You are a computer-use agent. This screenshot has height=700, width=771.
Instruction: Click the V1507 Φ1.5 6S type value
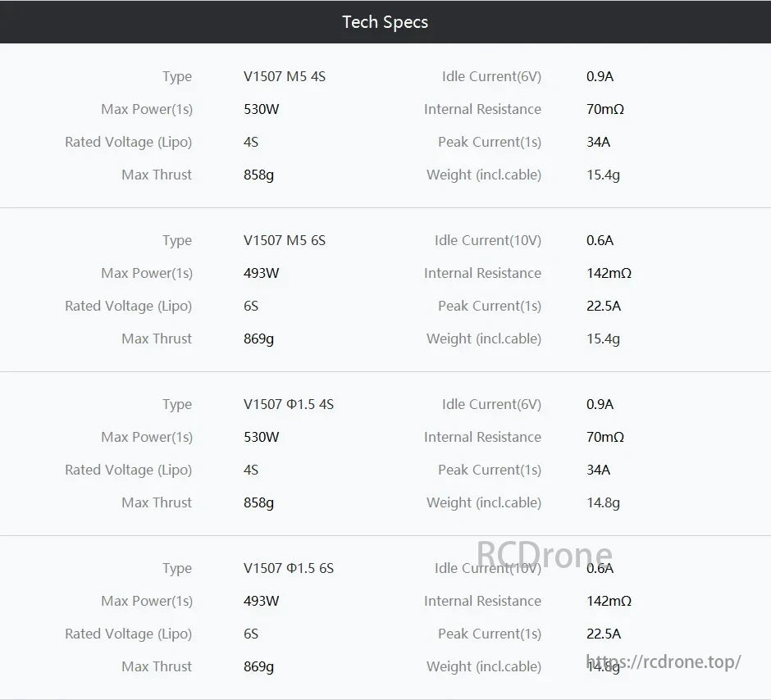point(289,568)
